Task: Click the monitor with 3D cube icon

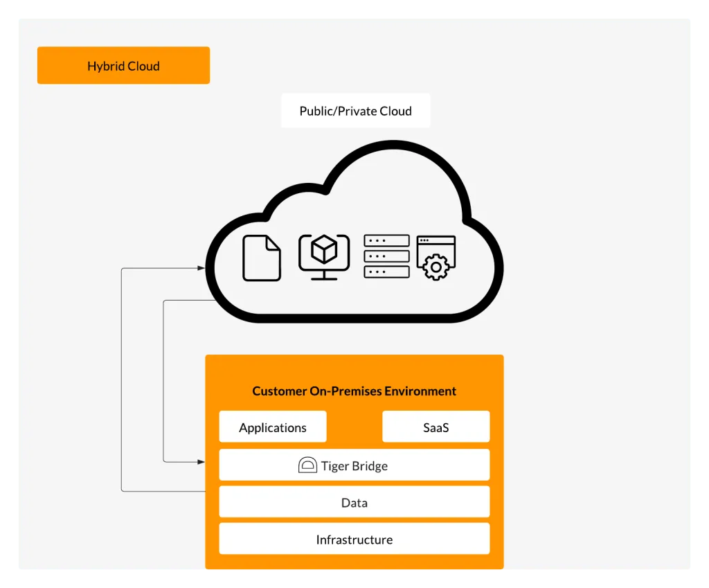Action: coord(324,258)
